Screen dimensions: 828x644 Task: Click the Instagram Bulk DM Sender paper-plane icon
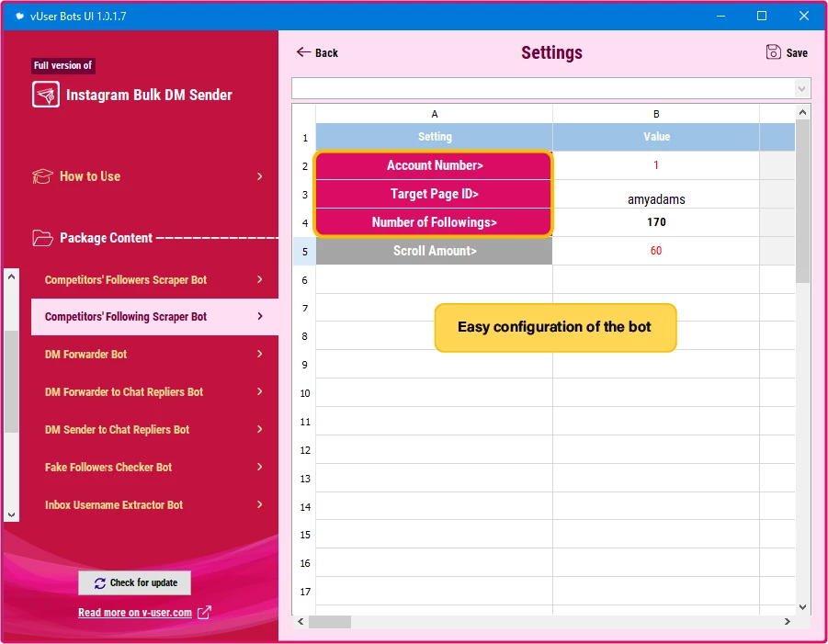(45, 95)
